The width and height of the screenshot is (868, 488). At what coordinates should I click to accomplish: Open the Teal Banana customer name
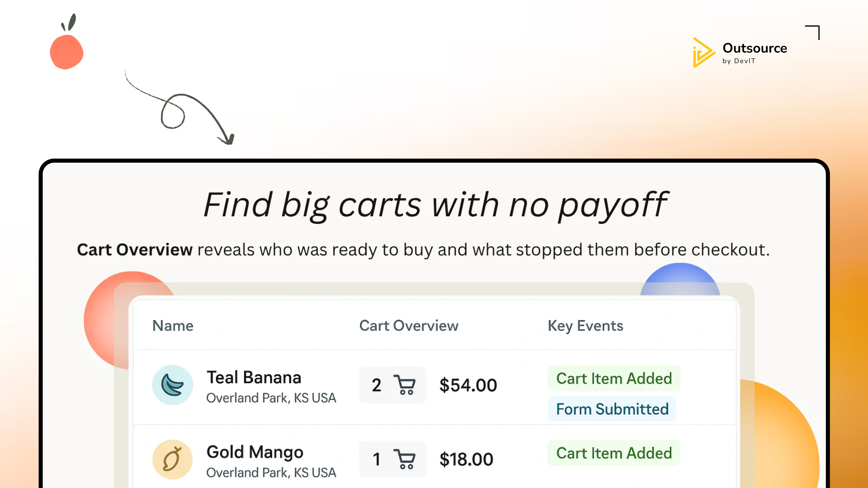point(254,377)
